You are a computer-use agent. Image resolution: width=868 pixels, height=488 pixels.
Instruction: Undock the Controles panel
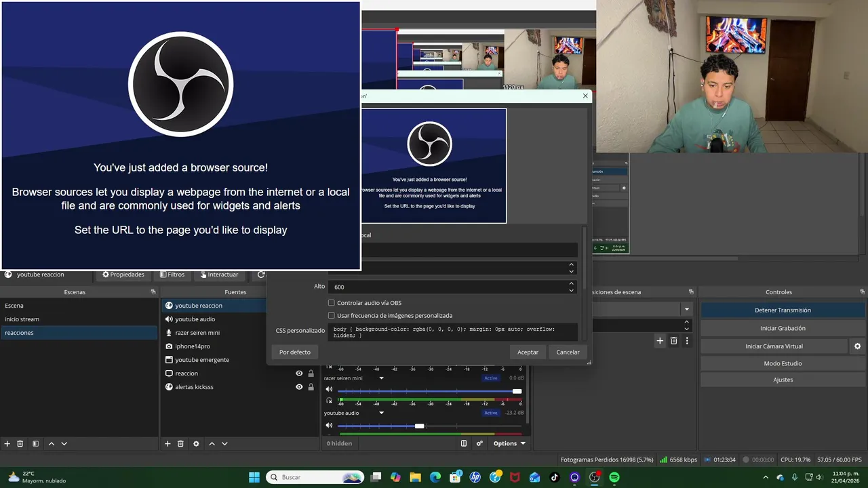[x=861, y=292]
